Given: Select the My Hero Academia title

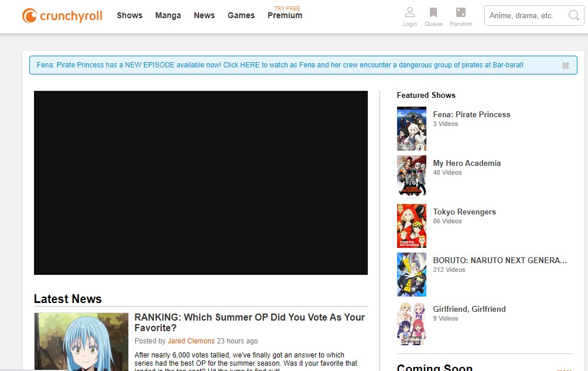Looking at the screenshot, I should click(x=467, y=163).
